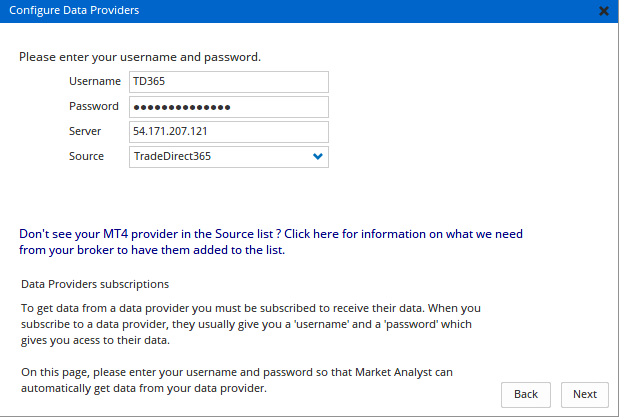Click the masked Password field
Screen dimensions: 619x417
[x=228, y=106]
